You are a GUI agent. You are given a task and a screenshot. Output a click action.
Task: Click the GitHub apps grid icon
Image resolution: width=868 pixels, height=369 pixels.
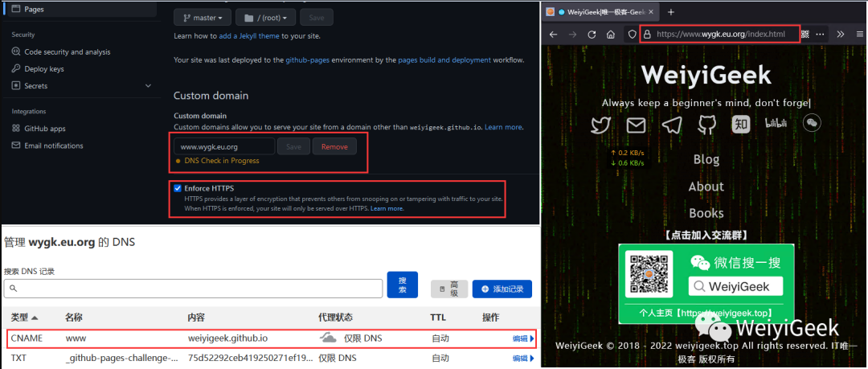15,129
